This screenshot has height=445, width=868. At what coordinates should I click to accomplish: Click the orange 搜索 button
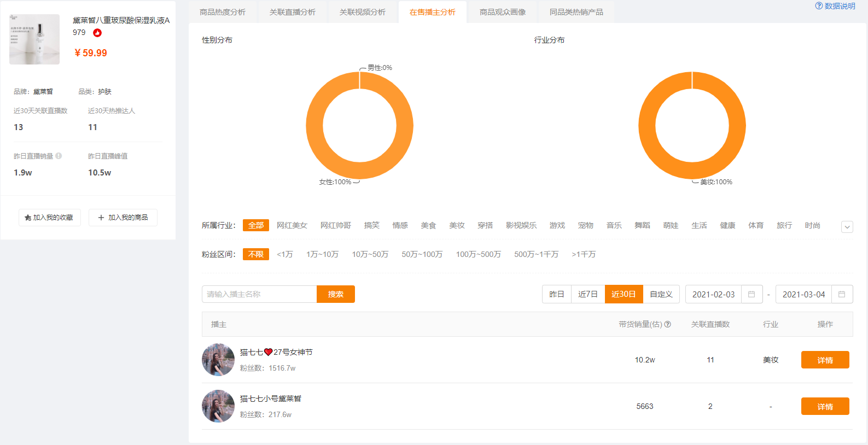click(336, 294)
